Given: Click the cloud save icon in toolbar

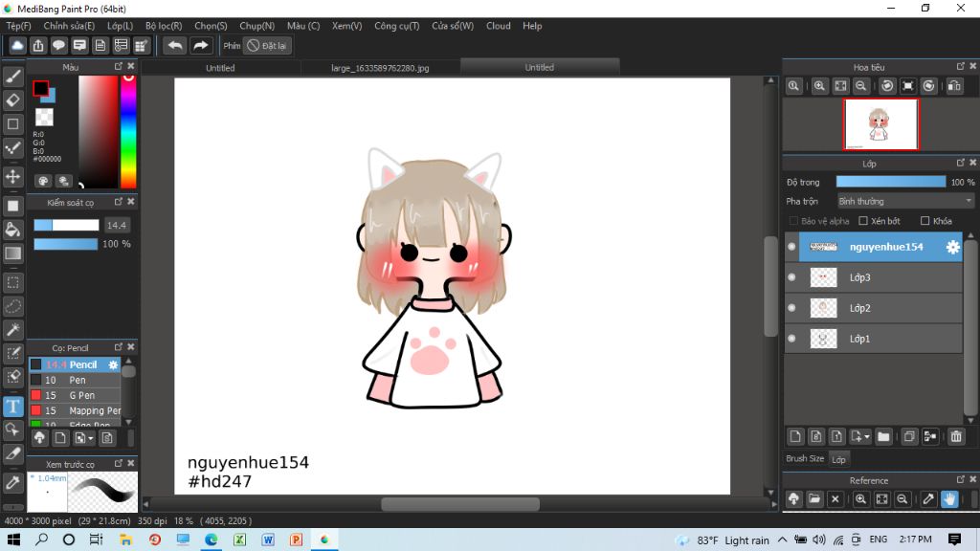Looking at the screenshot, I should [x=17, y=46].
